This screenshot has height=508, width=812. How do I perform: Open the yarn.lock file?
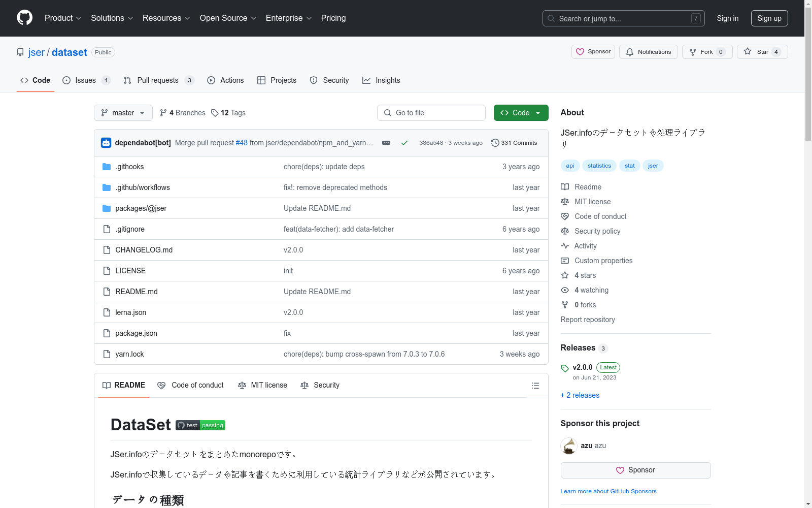point(129,354)
